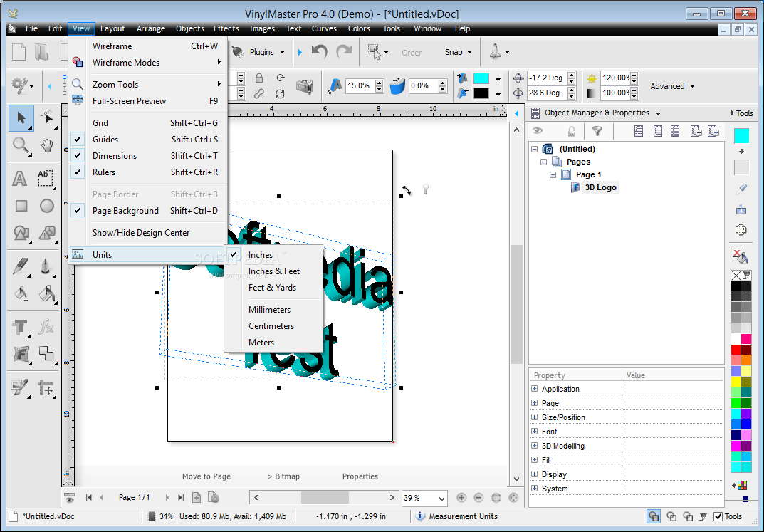The image size is (764, 532).
Task: Open the Snap dropdown
Action: 458,52
